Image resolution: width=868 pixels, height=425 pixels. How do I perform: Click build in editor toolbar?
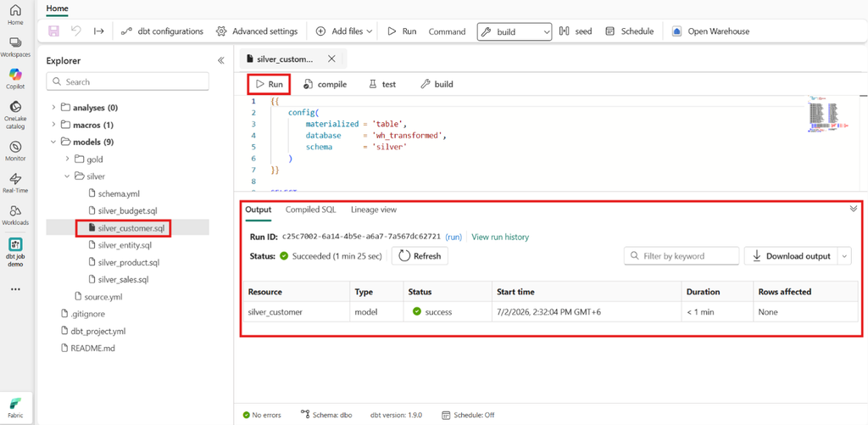437,84
